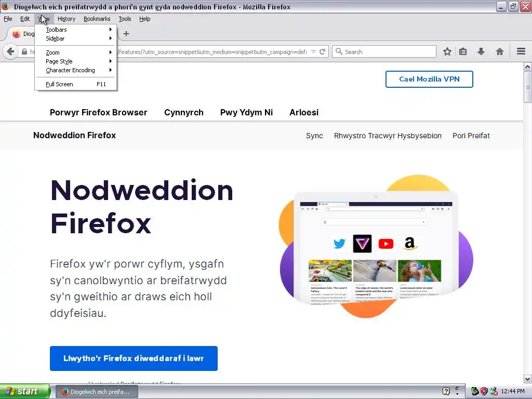Click the Cael Mozilla VPN button
Screen dimensions: 532x399
pos(429,79)
